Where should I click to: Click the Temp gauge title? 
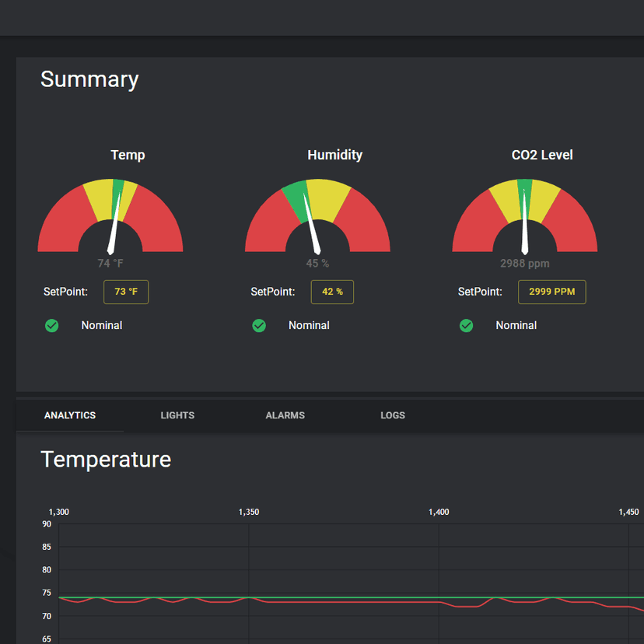(x=128, y=155)
